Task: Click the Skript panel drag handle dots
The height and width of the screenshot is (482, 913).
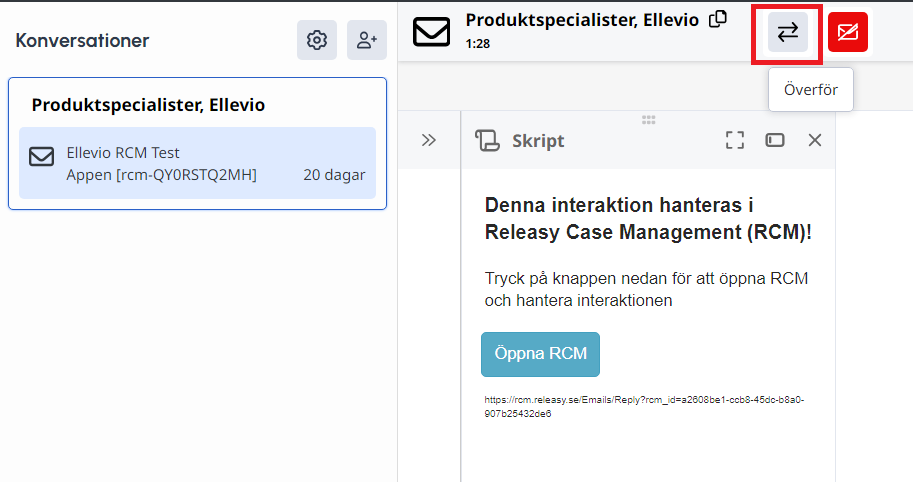Action: pos(649,120)
